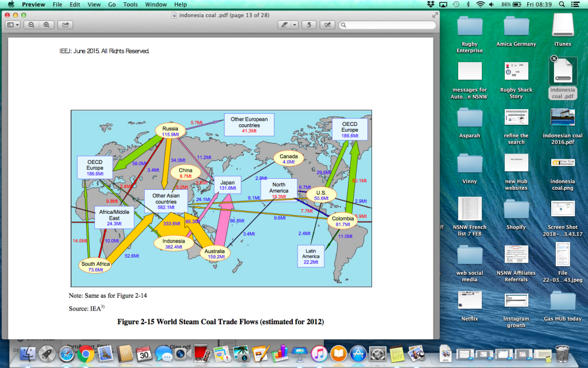Rotate the PDF page with the rotate icon
The height and width of the screenshot is (368, 588).
coord(308,25)
